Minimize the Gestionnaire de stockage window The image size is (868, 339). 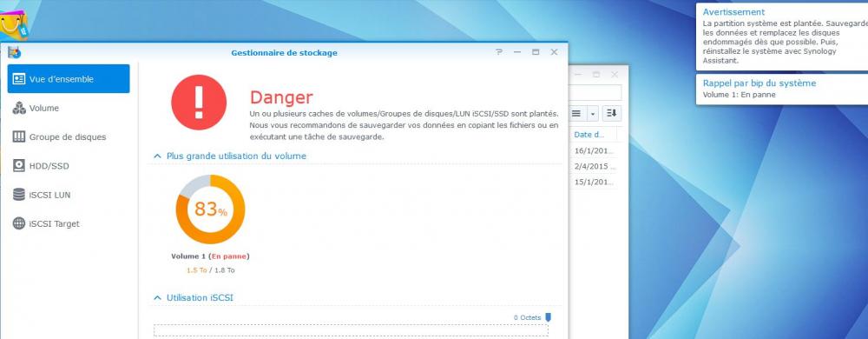[517, 52]
